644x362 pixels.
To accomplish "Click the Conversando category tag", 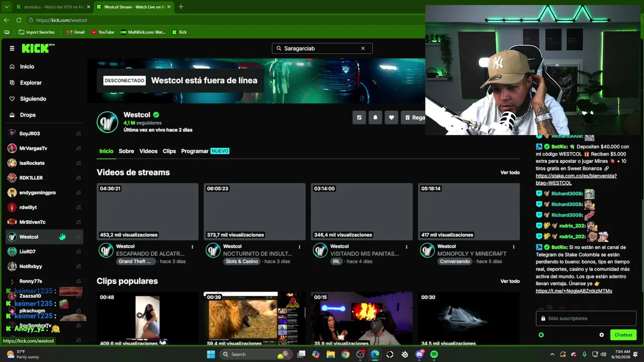I will pos(455,261).
